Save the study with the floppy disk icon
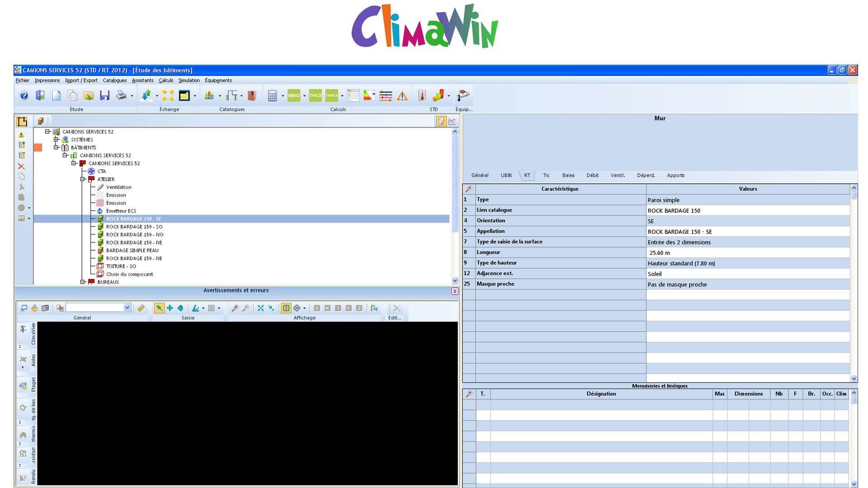 (x=105, y=95)
